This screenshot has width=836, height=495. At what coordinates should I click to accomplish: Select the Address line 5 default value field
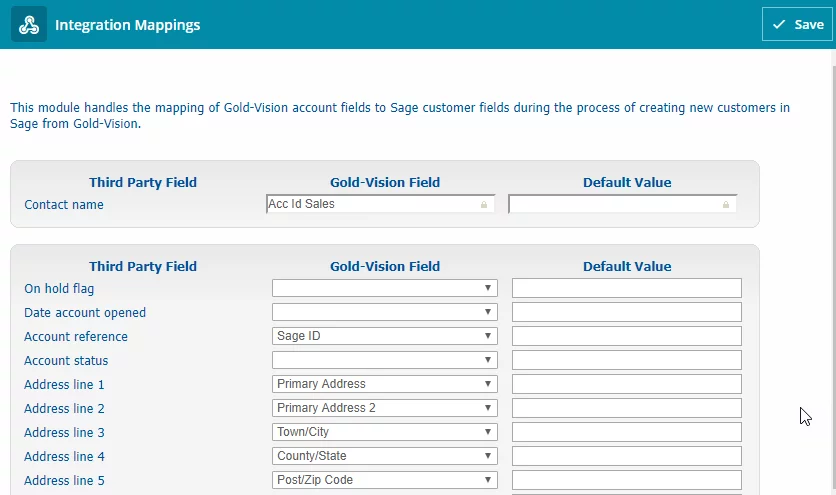[626, 480]
